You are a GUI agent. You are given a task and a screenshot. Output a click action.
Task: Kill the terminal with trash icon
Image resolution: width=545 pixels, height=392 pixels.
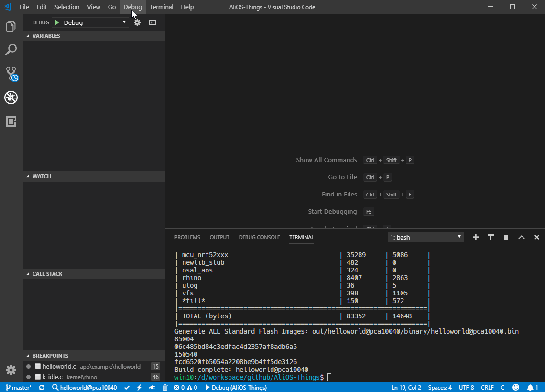coord(506,237)
